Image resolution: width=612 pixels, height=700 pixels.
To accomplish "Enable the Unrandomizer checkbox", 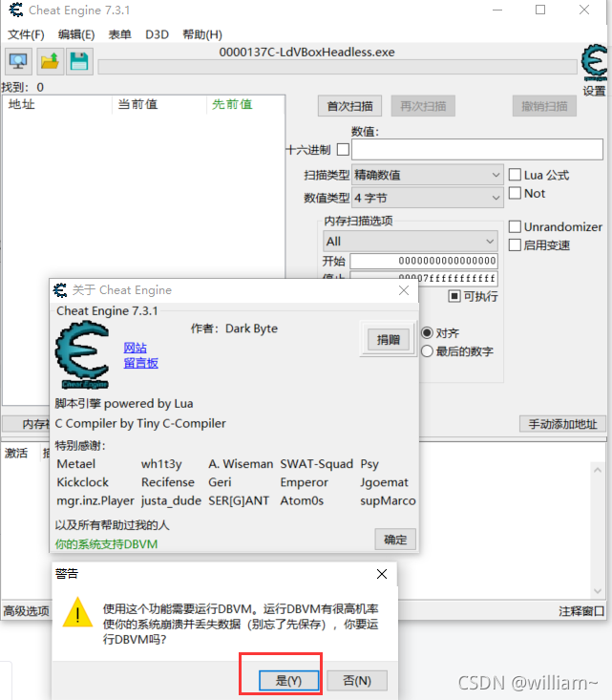I will pyautogui.click(x=515, y=226).
